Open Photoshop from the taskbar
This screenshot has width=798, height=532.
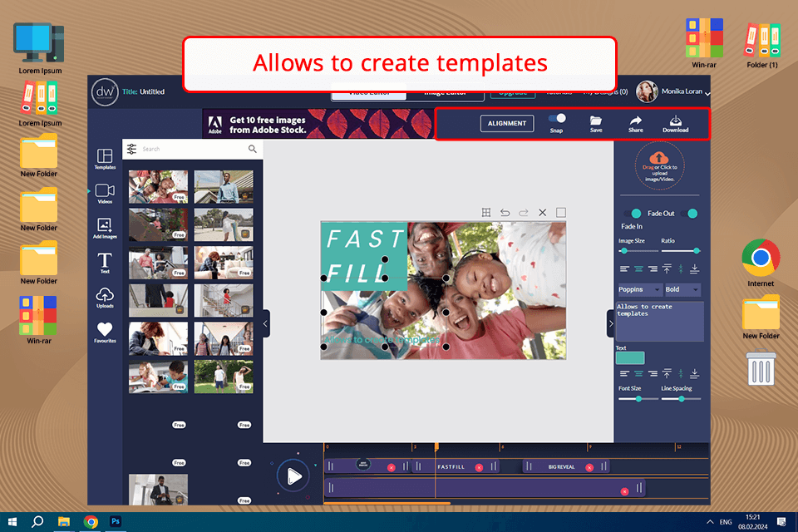(x=116, y=522)
